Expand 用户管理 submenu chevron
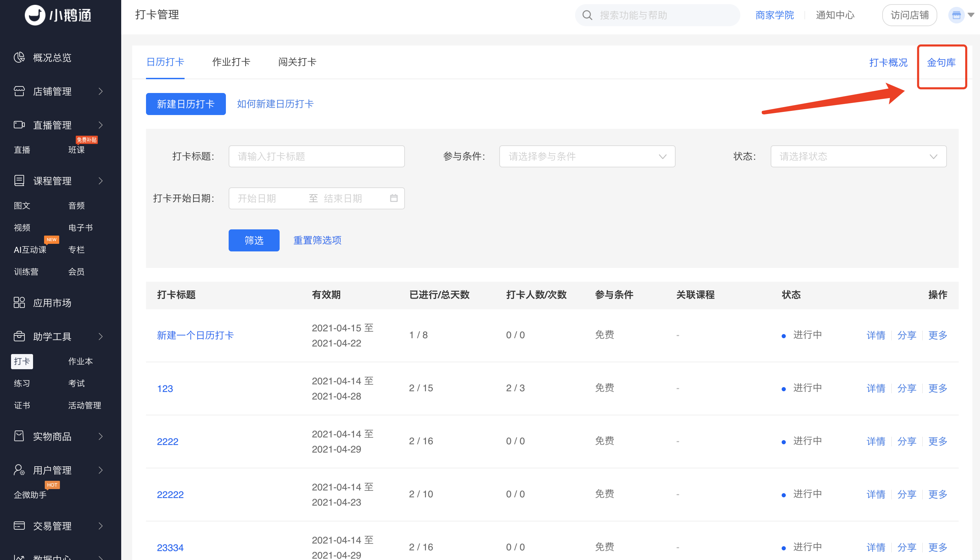Viewport: 980px width, 560px height. pyautogui.click(x=101, y=470)
